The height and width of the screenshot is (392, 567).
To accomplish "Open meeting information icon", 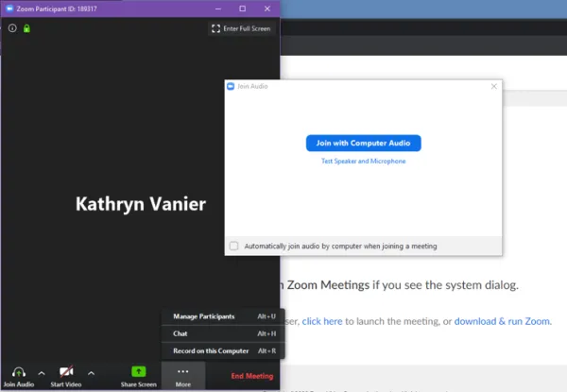I will [x=12, y=28].
